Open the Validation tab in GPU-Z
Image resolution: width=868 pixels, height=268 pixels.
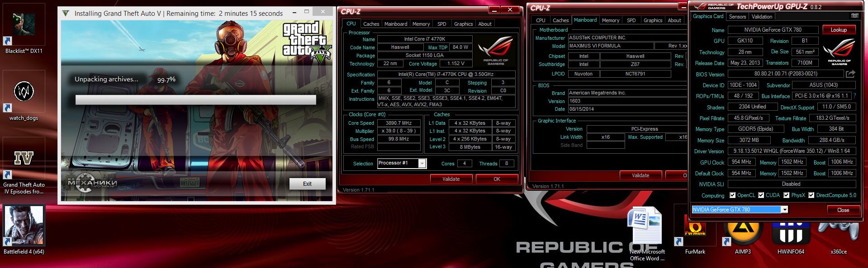762,16
